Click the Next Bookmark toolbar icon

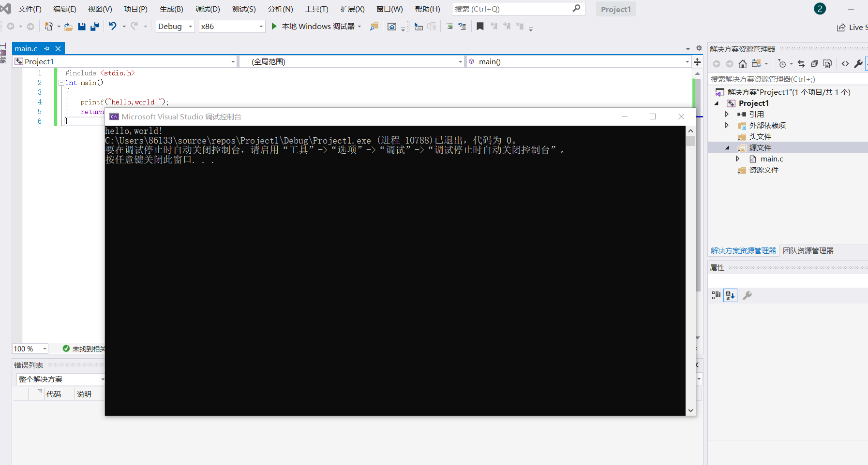tap(507, 26)
